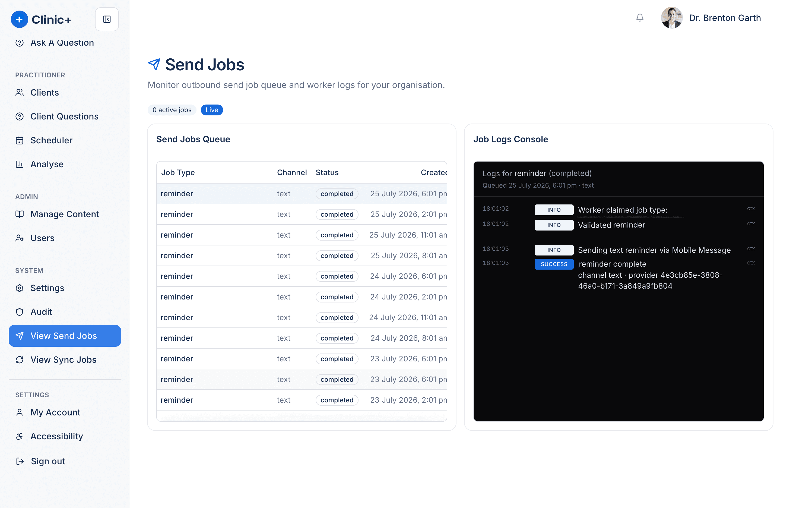The width and height of the screenshot is (812, 508).
Task: Click INFO badge beside Validated reminder
Action: (554, 225)
